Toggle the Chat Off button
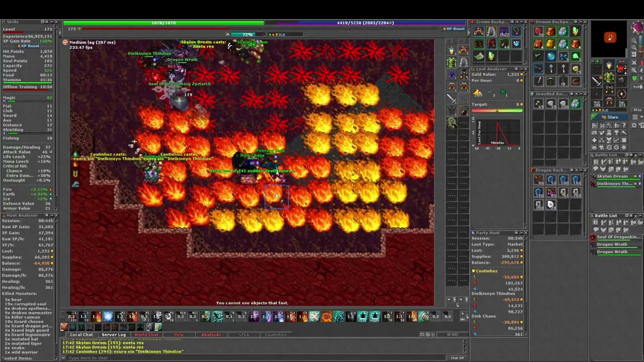The image size is (644, 362). pyautogui.click(x=457, y=358)
